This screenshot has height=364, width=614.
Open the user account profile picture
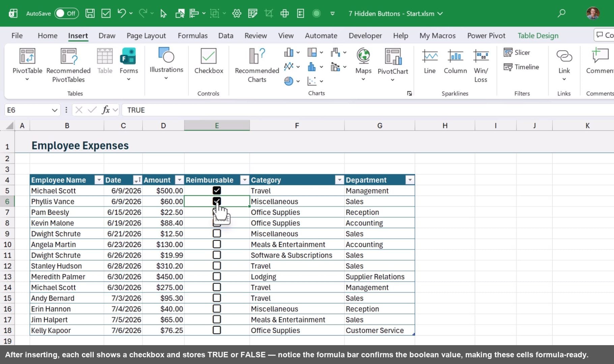coord(593,13)
